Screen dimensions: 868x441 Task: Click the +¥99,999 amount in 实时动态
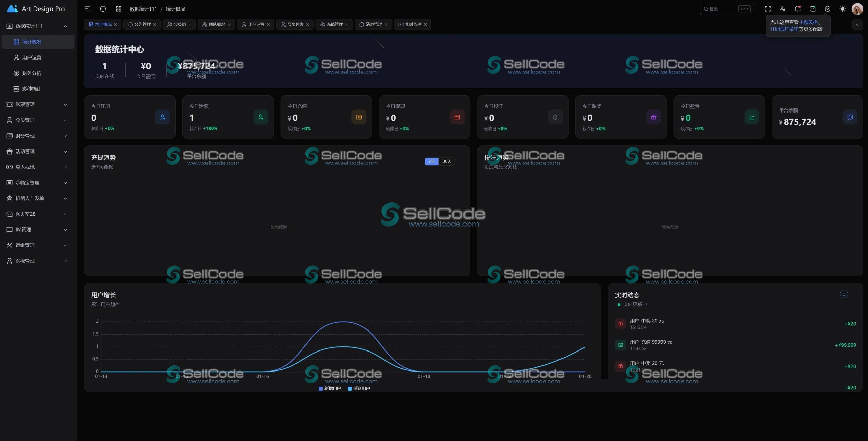[846, 345]
